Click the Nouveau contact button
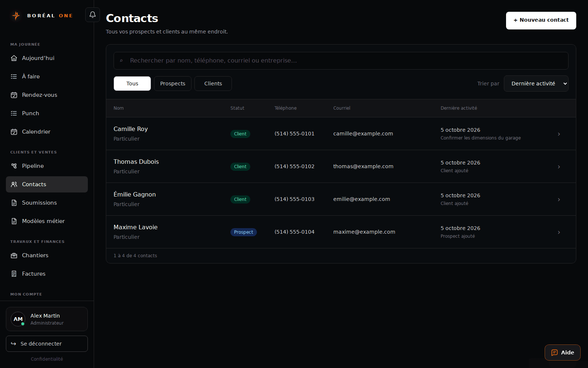This screenshot has height=368, width=588. [x=541, y=20]
